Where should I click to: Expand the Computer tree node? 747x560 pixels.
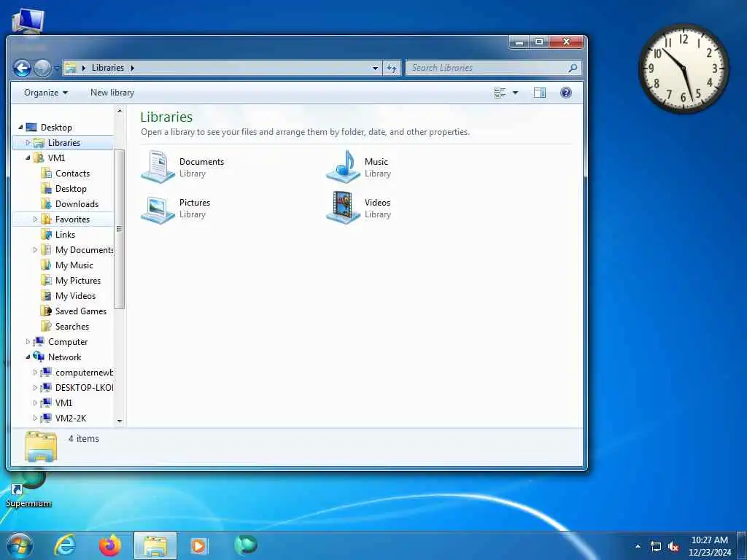click(x=28, y=341)
